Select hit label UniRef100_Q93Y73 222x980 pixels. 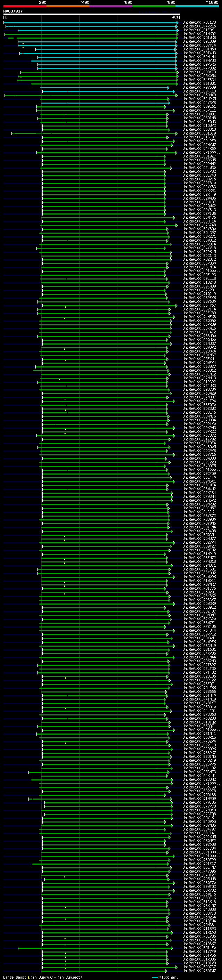[199, 72]
